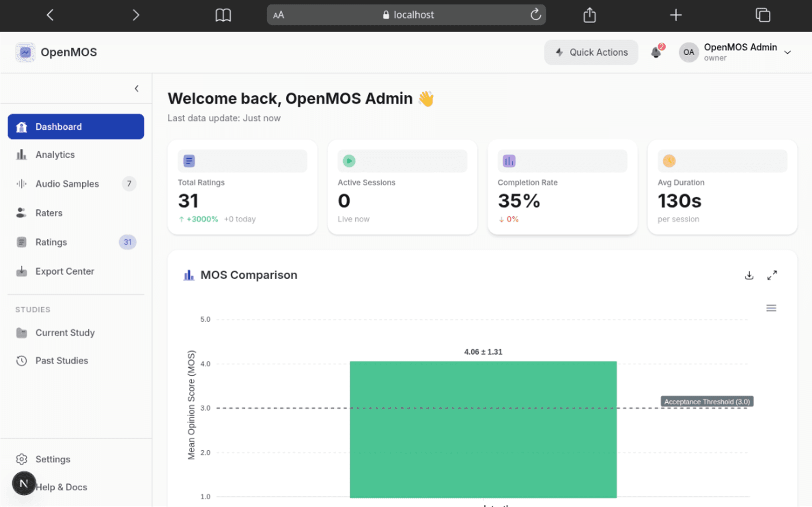The image size is (812, 507).
Task: Open the Raters panel
Action: pos(49,213)
